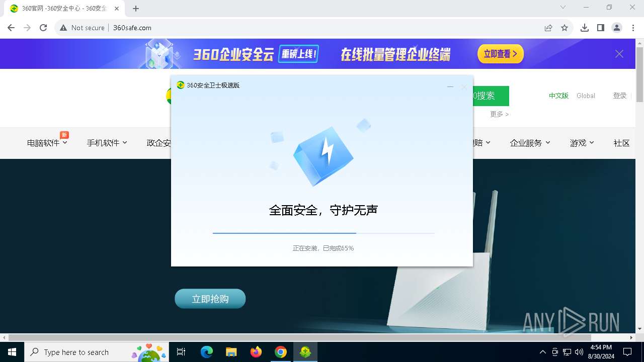Screen dimensions: 644x362
Task: Click the 360 logo in installer title
Action: [181, 85]
